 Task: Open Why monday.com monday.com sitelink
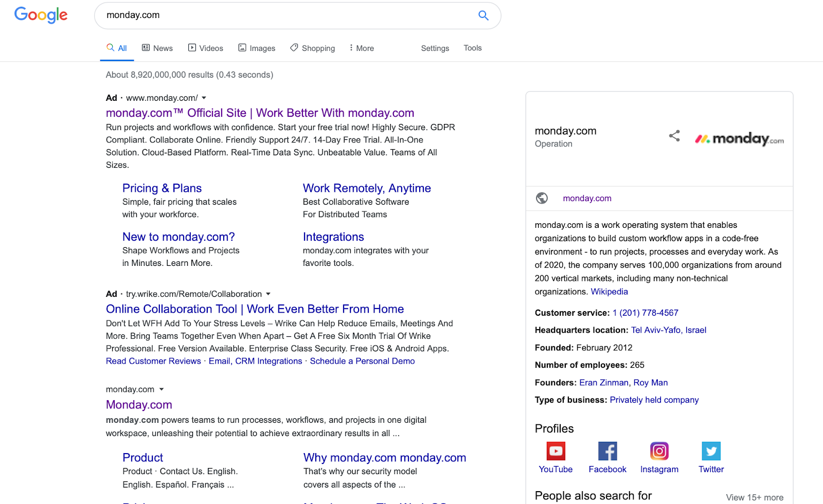(x=385, y=458)
